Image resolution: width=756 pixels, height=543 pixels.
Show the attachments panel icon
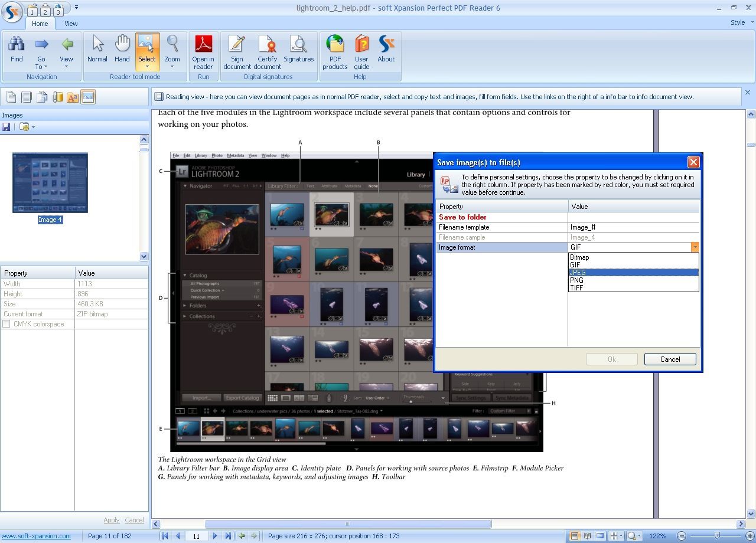click(x=57, y=97)
